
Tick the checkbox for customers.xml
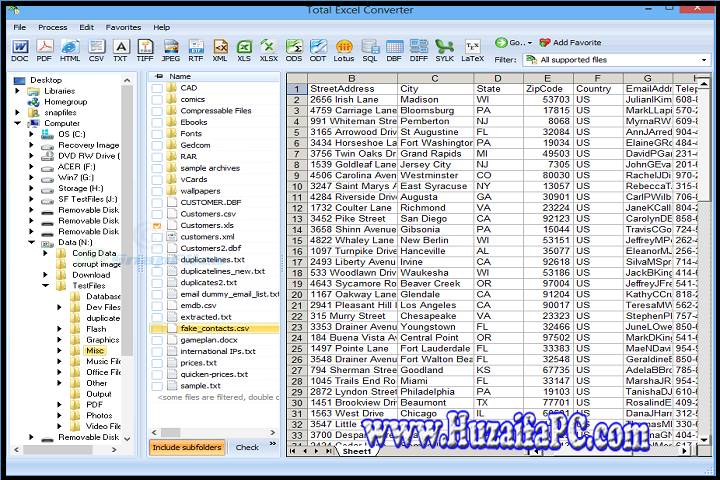tap(157, 237)
